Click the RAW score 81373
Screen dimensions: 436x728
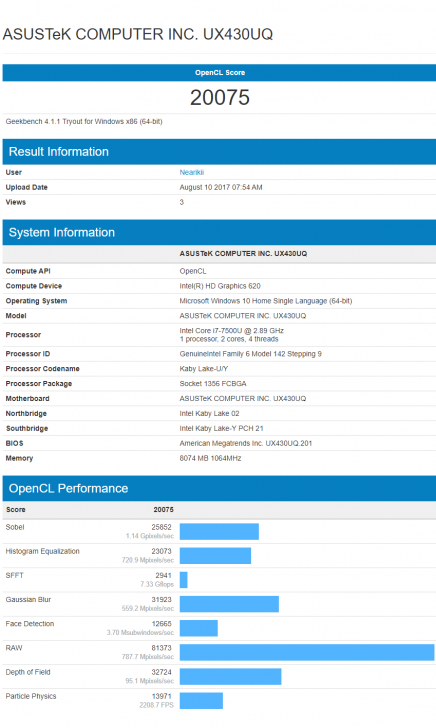coord(161,648)
